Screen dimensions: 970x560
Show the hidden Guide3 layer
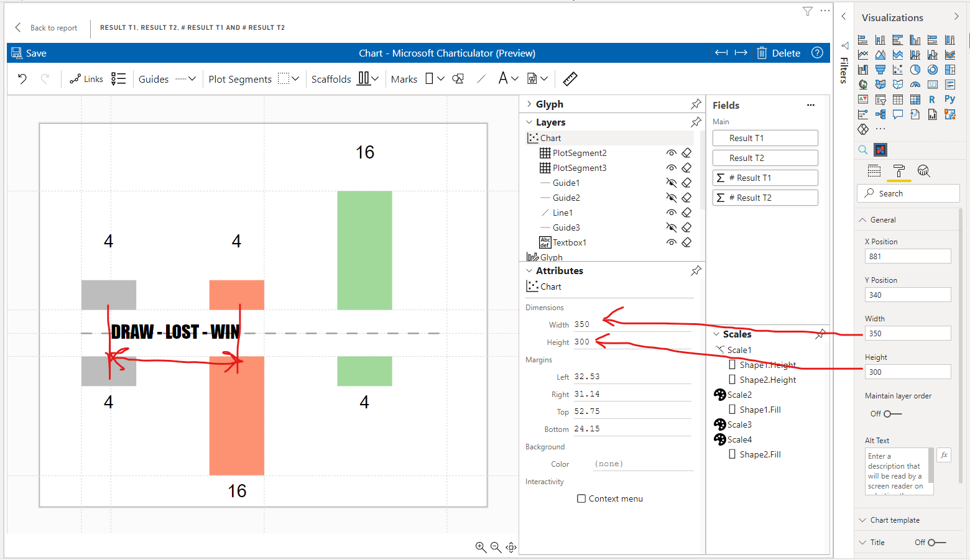pos(672,227)
